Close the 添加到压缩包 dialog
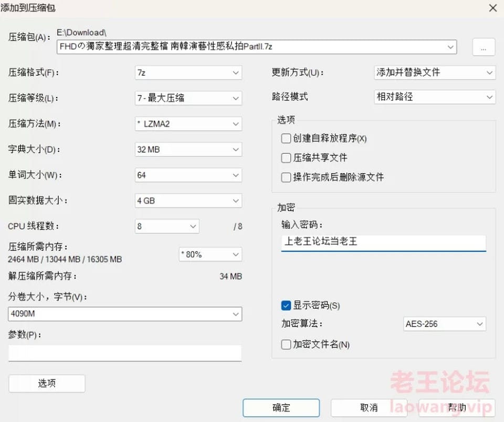Image resolution: width=504 pixels, height=422 pixels. coord(493,8)
